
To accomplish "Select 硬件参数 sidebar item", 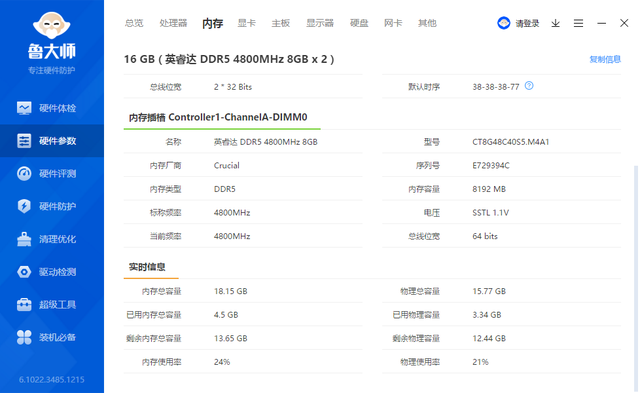I will click(52, 141).
